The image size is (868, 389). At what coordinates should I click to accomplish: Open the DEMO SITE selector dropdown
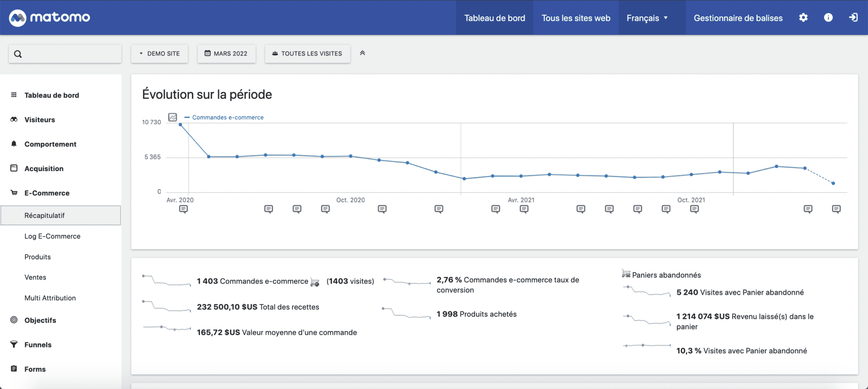pyautogui.click(x=159, y=54)
